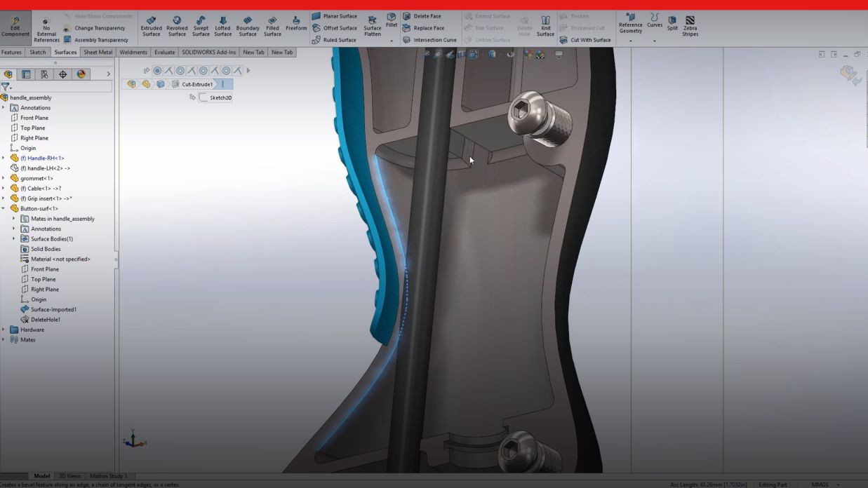Select Material <not specified> item
The height and width of the screenshot is (488, 868).
(55, 259)
